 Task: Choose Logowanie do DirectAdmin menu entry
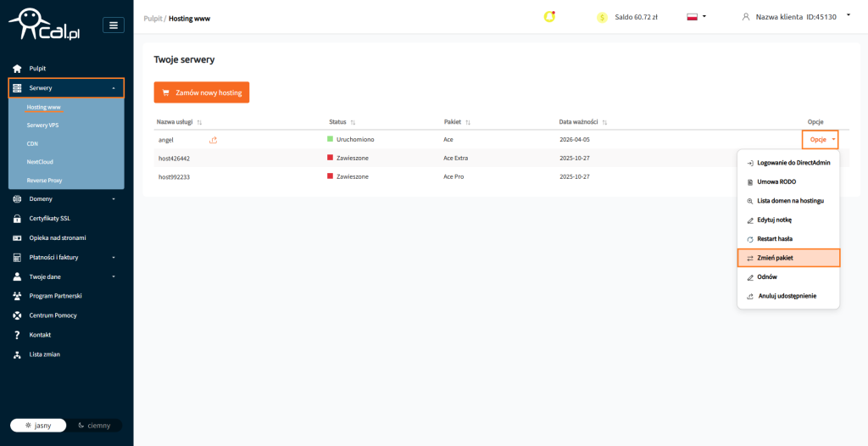coord(788,162)
